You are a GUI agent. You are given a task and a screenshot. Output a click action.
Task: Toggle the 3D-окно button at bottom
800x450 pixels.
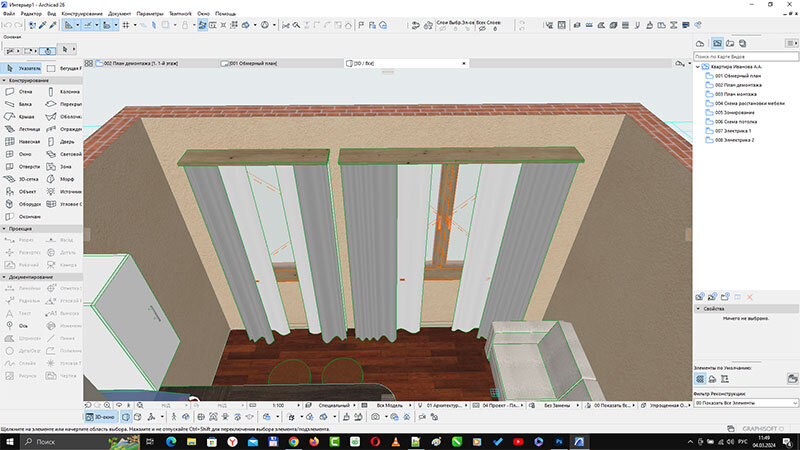(x=100, y=417)
